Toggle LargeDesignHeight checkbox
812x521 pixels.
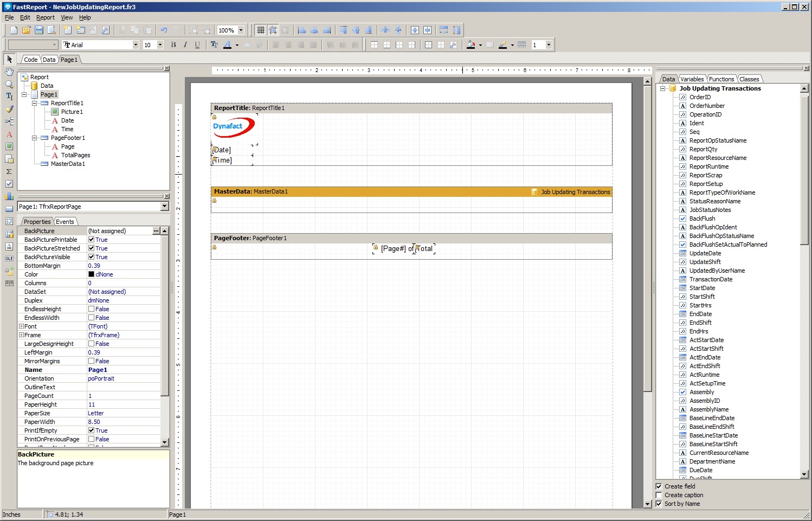click(92, 344)
